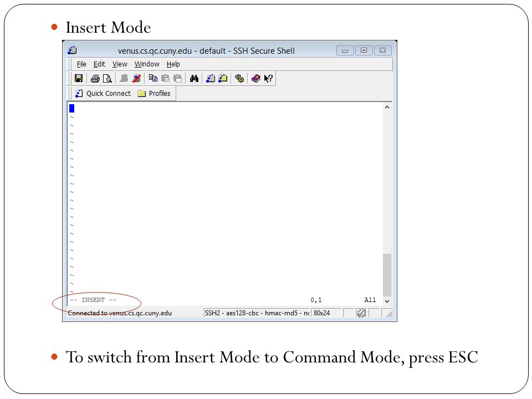Click the 'All' indicator in vim status line
The height and width of the screenshot is (399, 532).
coord(370,300)
